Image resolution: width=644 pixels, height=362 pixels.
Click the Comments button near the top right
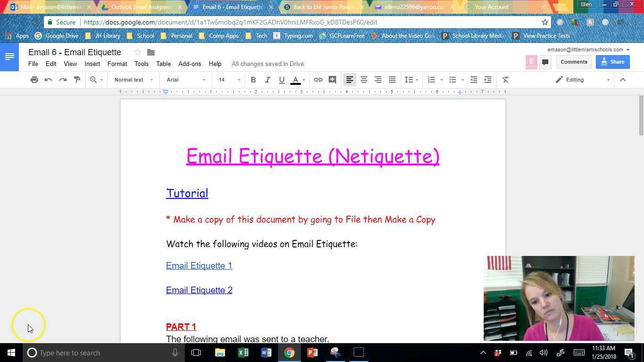(573, 62)
